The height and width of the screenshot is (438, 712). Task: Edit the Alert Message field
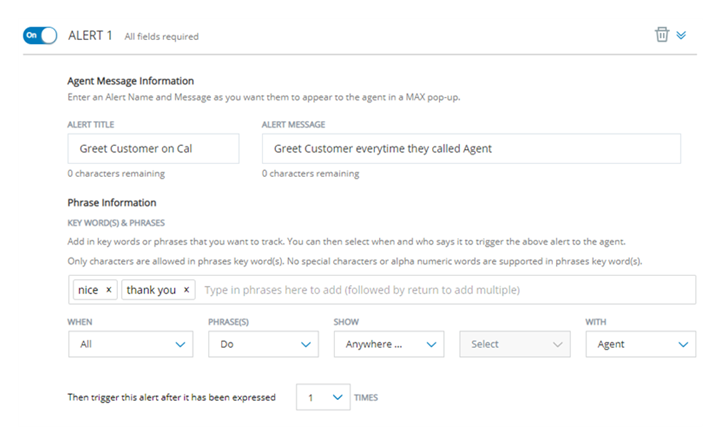(x=471, y=148)
